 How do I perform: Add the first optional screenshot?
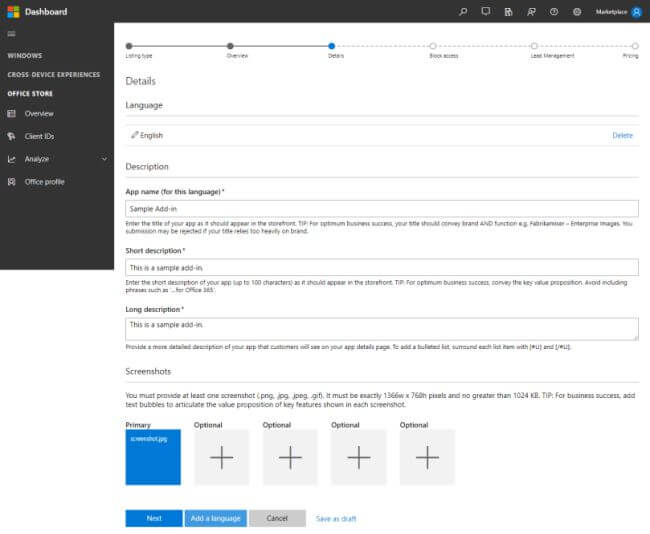tap(222, 457)
